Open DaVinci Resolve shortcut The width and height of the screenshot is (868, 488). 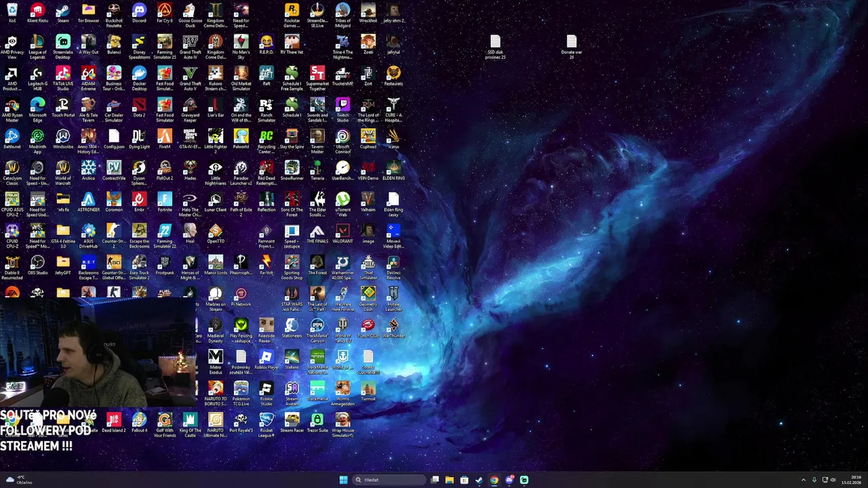393,267
